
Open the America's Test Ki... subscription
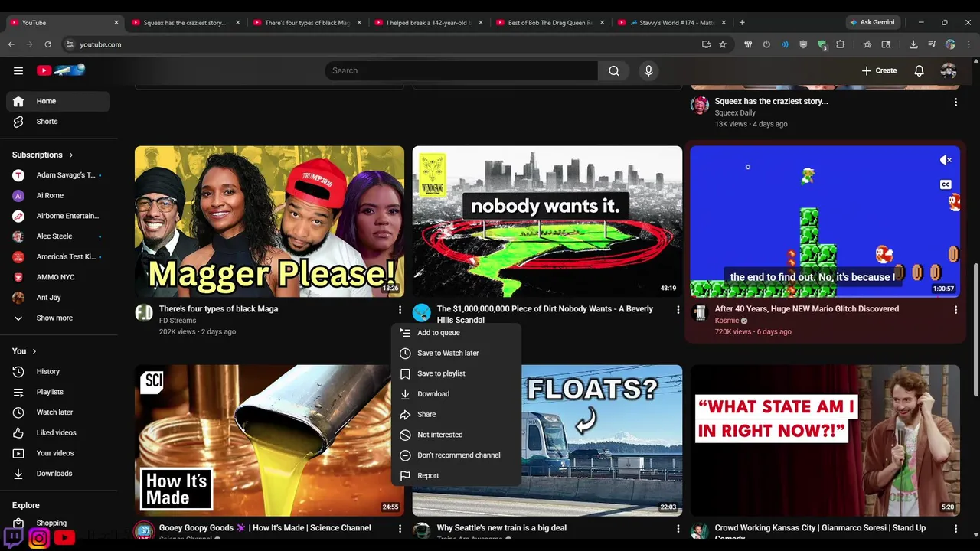[58, 256]
